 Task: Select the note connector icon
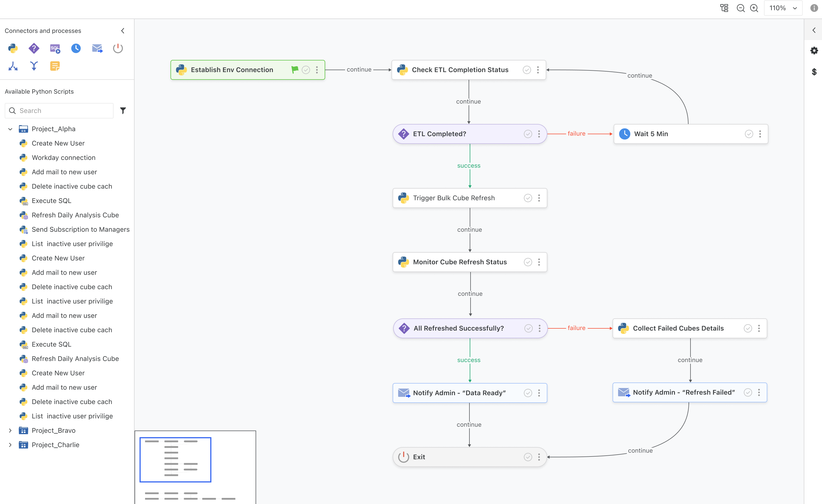click(55, 66)
